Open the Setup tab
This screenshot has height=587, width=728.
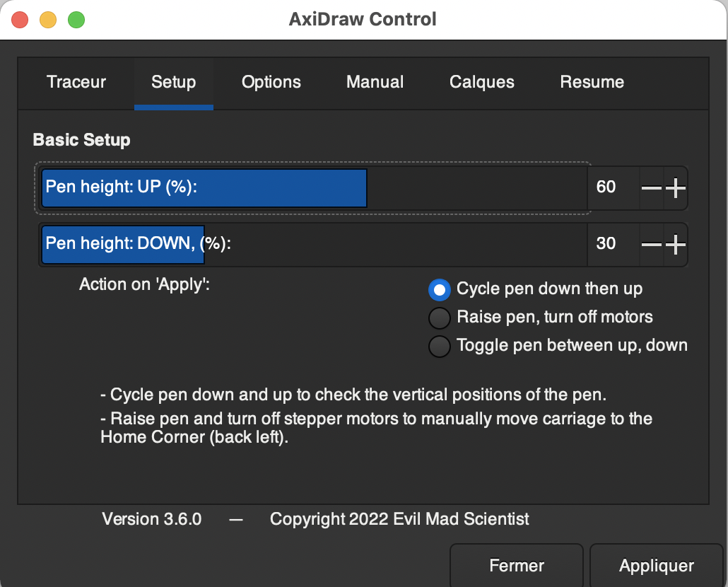click(x=173, y=82)
